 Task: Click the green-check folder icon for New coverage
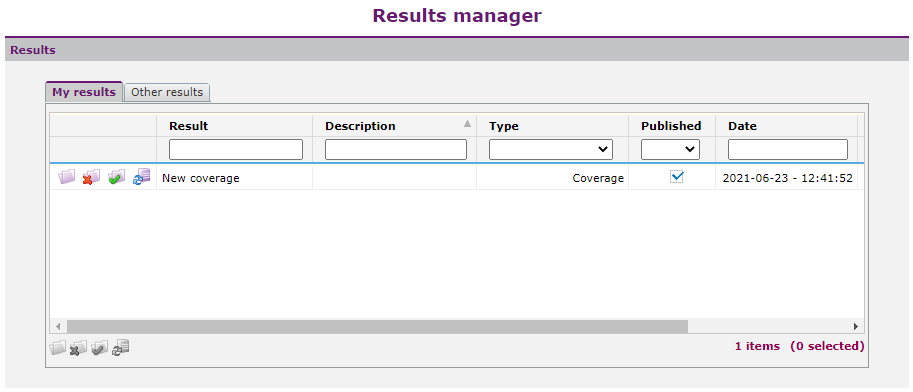[x=116, y=176]
